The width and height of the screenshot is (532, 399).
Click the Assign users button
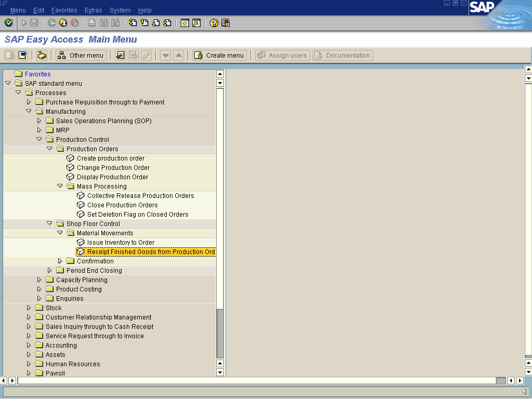pyautogui.click(x=282, y=55)
